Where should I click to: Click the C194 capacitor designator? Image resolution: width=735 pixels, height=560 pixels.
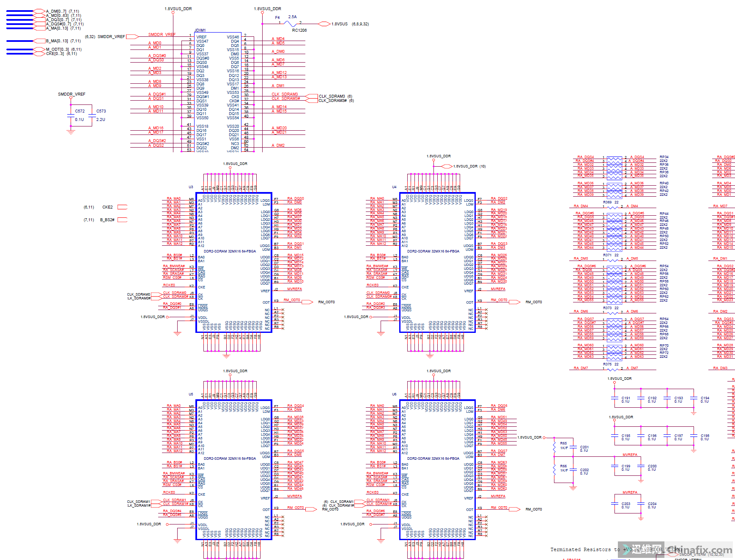click(705, 398)
